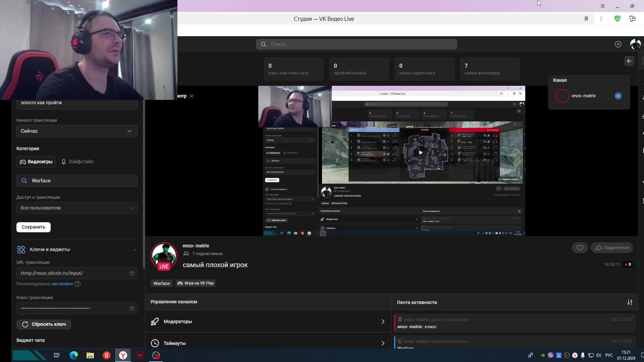
Task: Click the Warface tag below stream title
Action: [x=162, y=284]
